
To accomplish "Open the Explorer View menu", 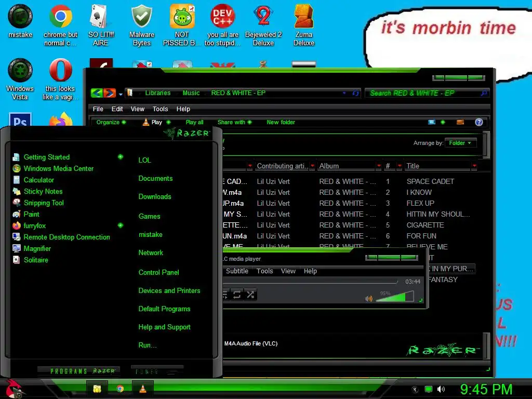I will point(137,109).
